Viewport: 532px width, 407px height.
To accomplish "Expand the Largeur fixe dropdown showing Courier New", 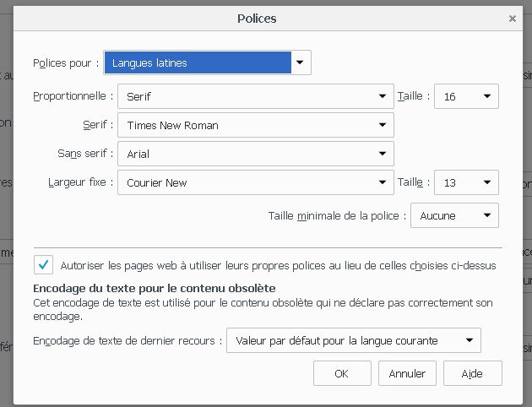I will click(x=255, y=182).
